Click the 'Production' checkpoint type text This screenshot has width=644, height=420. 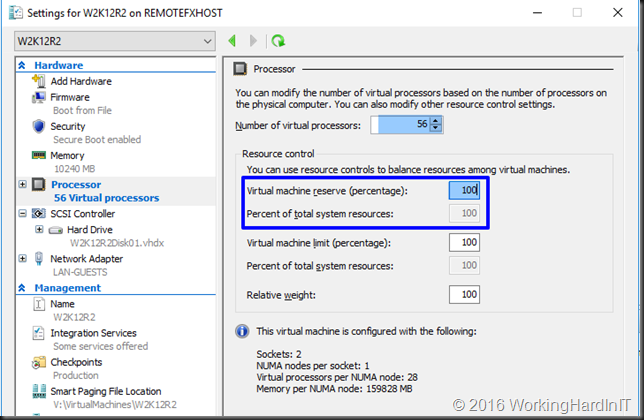pyautogui.click(x=76, y=375)
